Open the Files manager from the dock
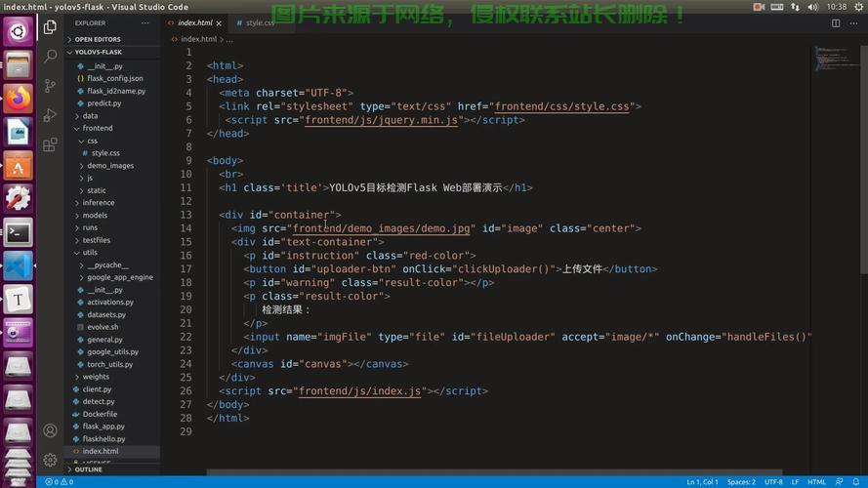Screen dimensions: 868x488 [18, 64]
